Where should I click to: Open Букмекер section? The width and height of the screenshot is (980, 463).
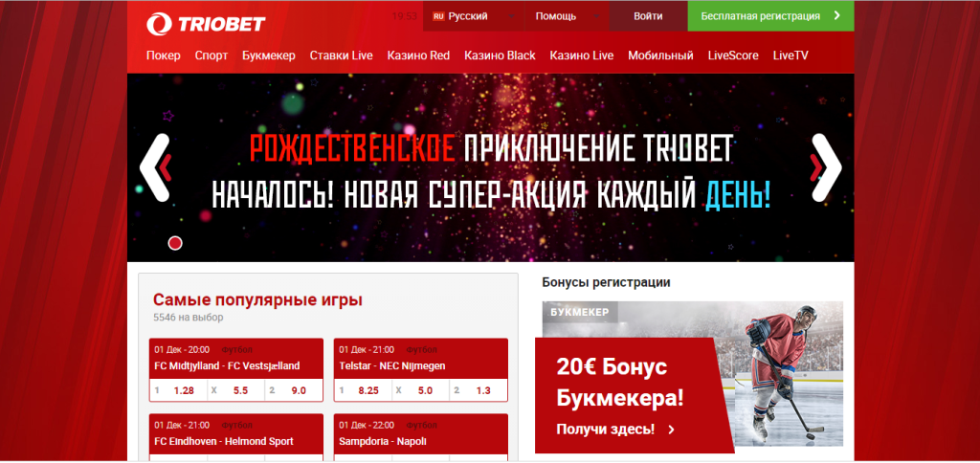[269, 55]
